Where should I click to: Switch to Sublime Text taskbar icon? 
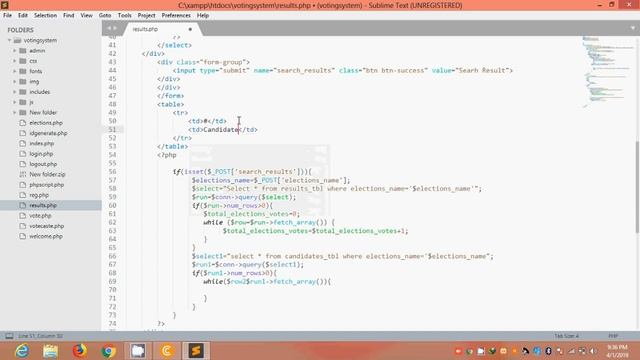coord(196,351)
